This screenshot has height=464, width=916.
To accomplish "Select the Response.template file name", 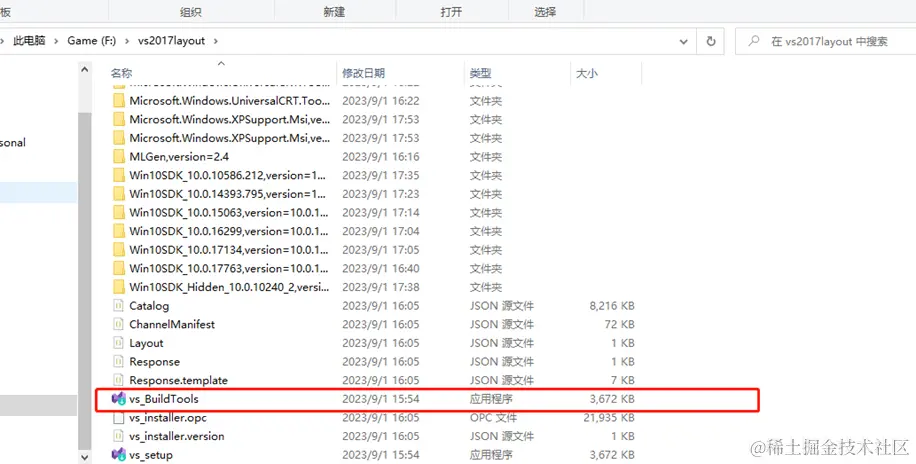I will pyautogui.click(x=179, y=380).
